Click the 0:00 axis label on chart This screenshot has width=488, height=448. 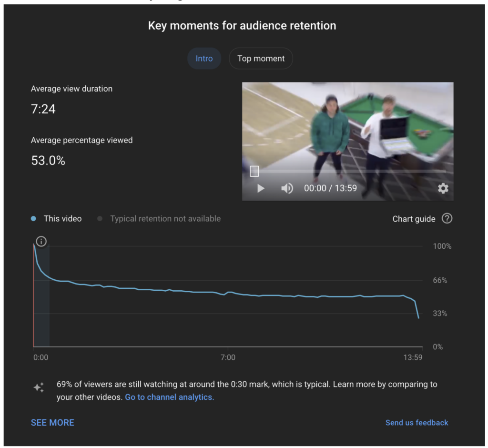coord(41,357)
